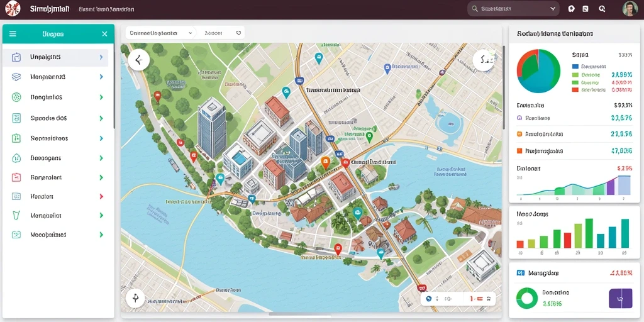The width and height of the screenshot is (644, 322).
Task: Open the hamburger menu in the teal sidebar header
Action: click(x=13, y=34)
